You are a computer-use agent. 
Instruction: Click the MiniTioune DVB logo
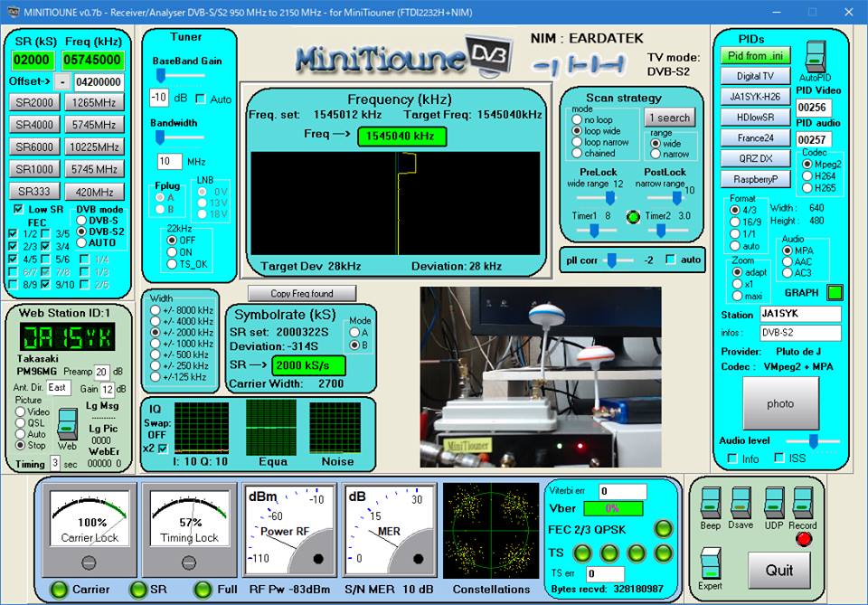[x=403, y=56]
